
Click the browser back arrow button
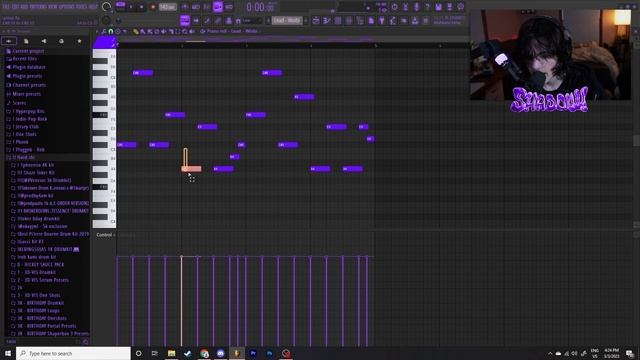coord(9,41)
